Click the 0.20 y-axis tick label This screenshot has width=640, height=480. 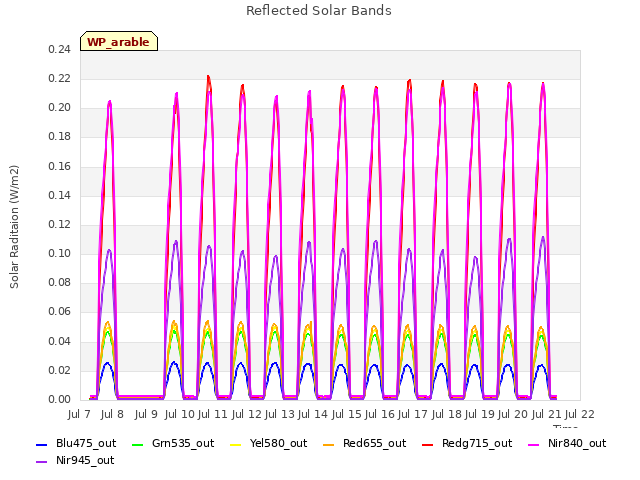[60, 108]
